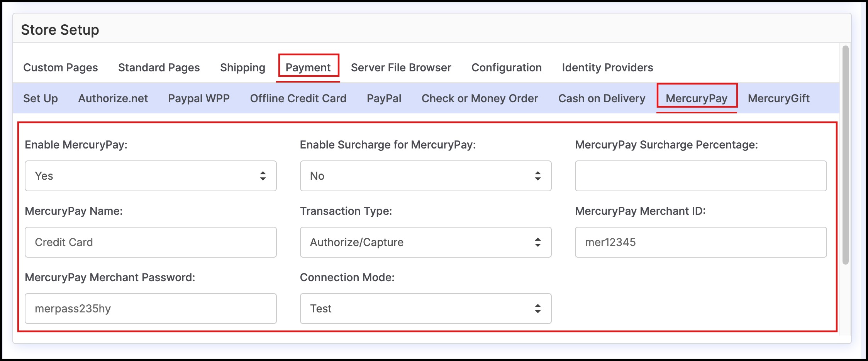This screenshot has width=868, height=361.
Task: Open Authorize.net payment sub-tab
Action: point(113,98)
